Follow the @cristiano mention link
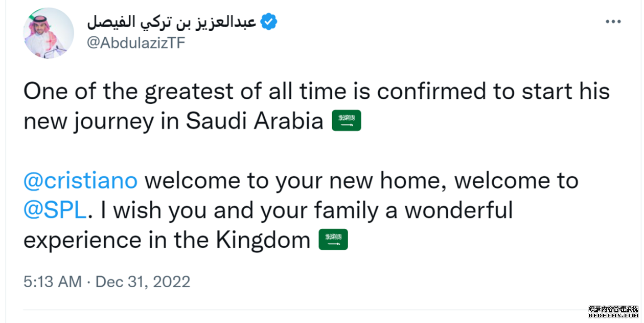Screen dimensions: 644x323 pyautogui.click(x=81, y=181)
